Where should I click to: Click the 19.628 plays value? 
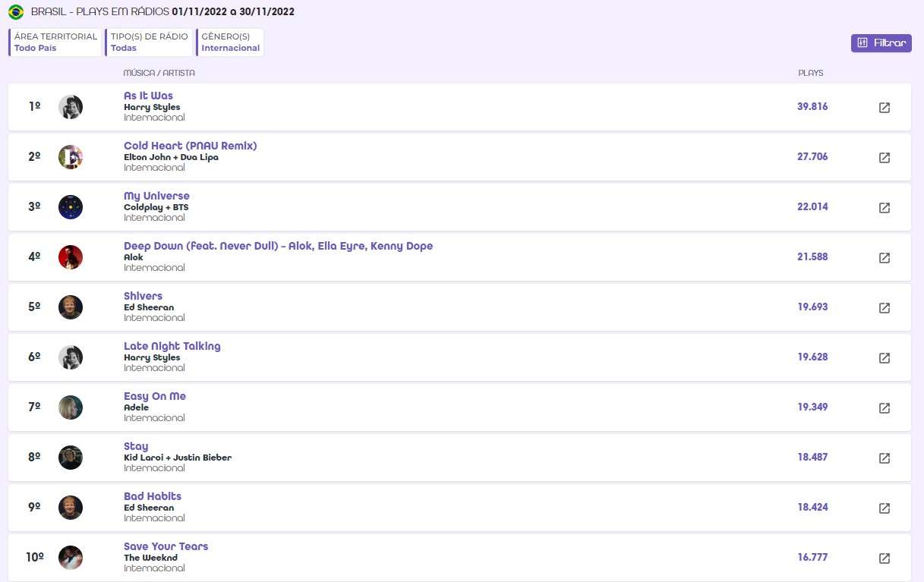pos(812,357)
